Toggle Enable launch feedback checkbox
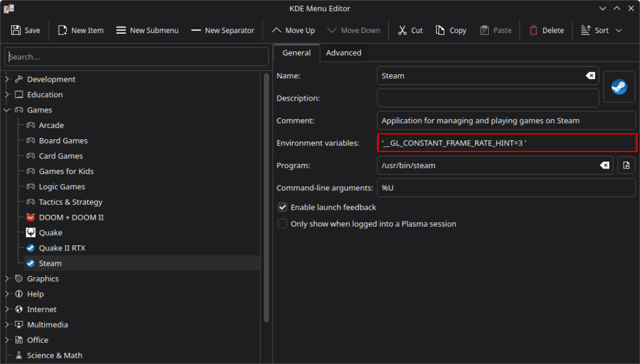The height and width of the screenshot is (364, 640). pyautogui.click(x=282, y=207)
